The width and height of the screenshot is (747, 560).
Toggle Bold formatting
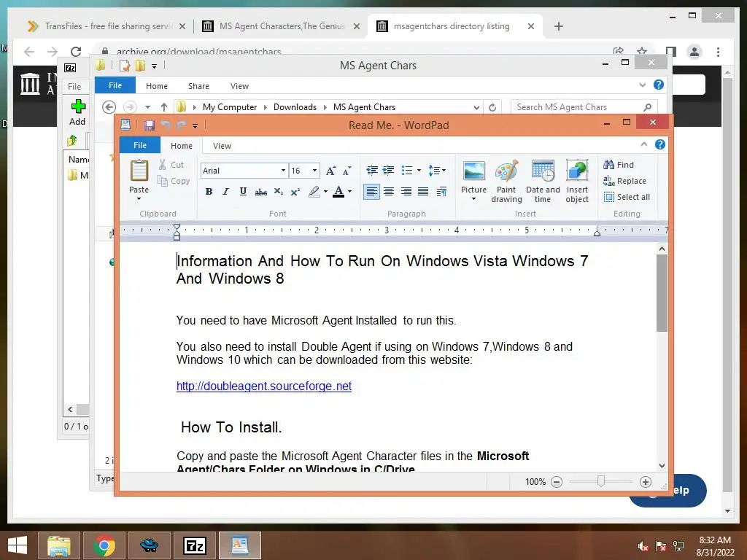(209, 192)
